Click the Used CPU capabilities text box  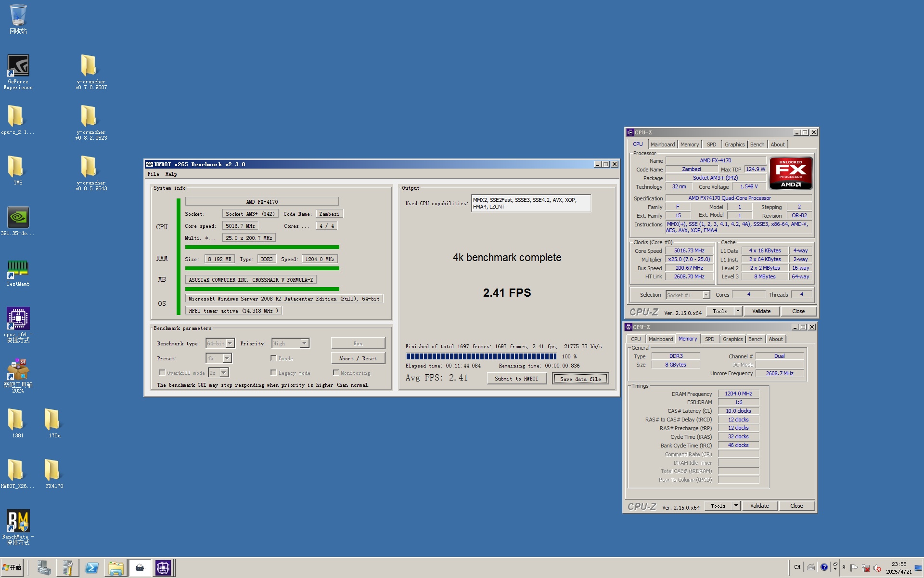(x=531, y=203)
